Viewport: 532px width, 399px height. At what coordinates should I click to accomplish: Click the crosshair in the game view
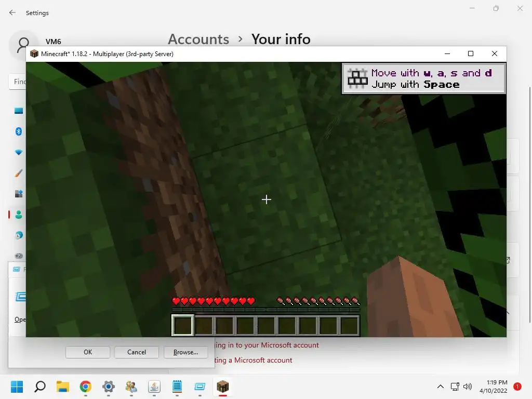click(267, 199)
